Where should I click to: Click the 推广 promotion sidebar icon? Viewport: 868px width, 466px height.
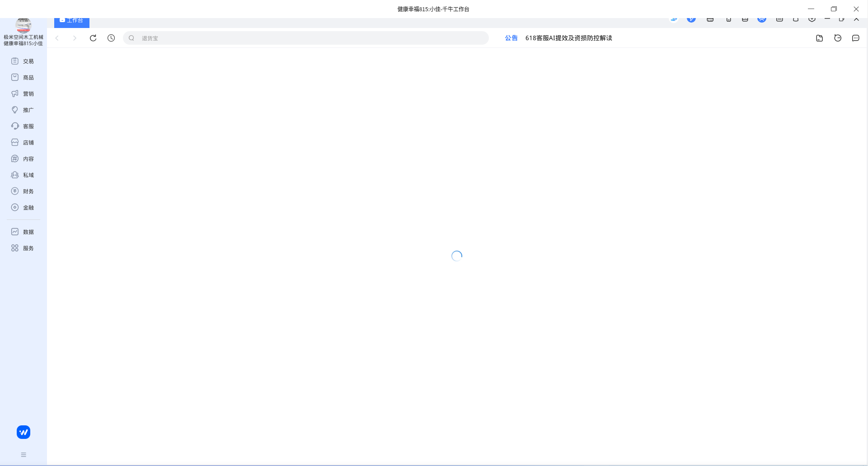point(23,110)
